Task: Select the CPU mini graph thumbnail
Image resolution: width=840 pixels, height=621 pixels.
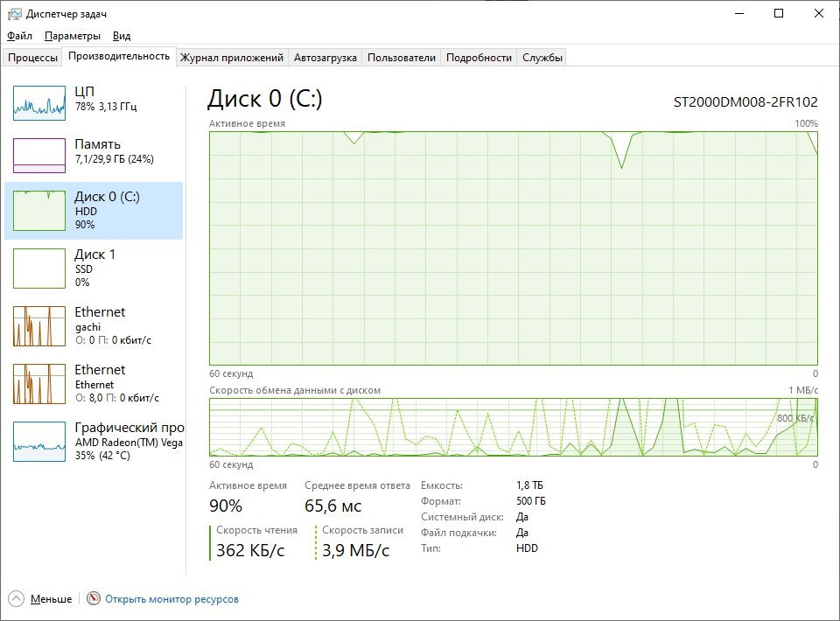Action: point(39,103)
